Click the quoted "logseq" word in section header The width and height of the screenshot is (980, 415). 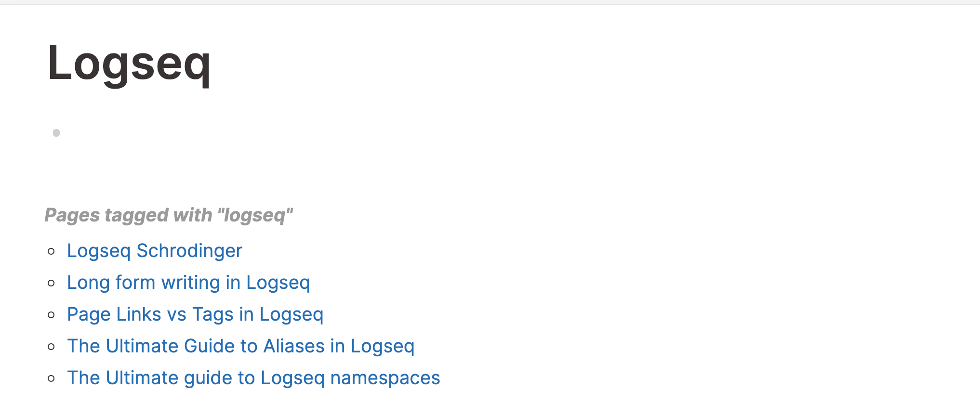point(255,215)
